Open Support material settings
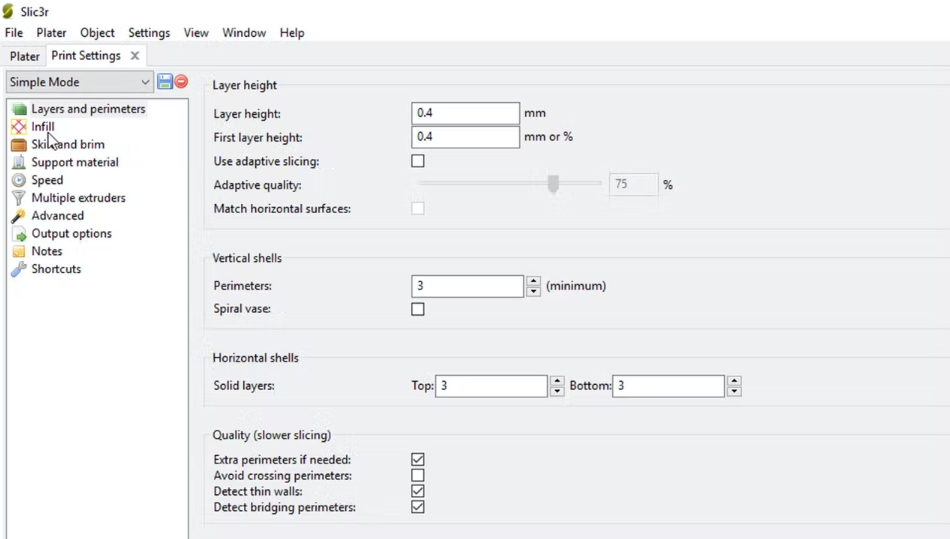 point(75,162)
